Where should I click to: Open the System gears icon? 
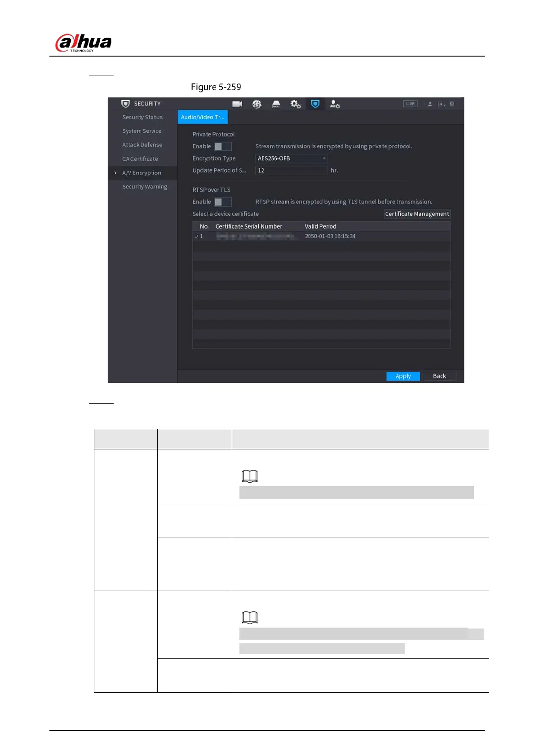click(296, 104)
